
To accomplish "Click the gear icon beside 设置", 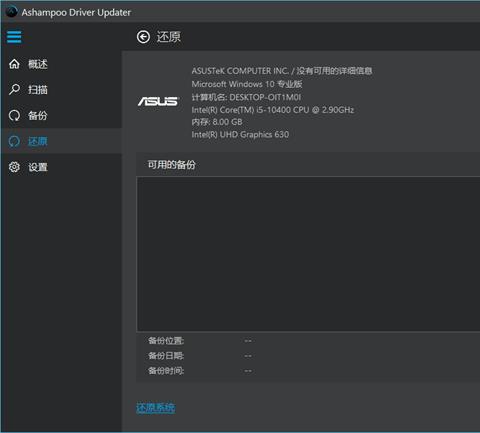I will [x=14, y=167].
